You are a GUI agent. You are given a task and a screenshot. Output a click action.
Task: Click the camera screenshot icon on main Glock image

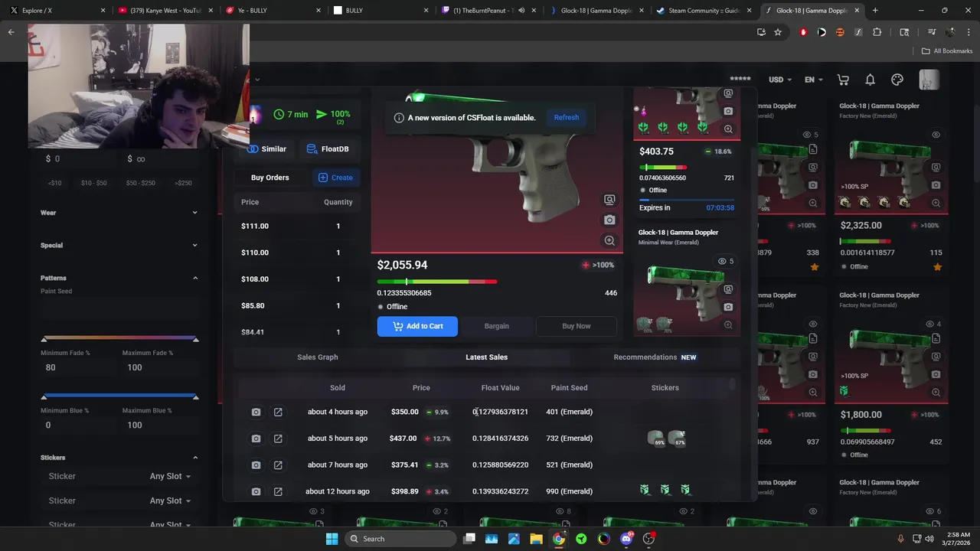609,220
